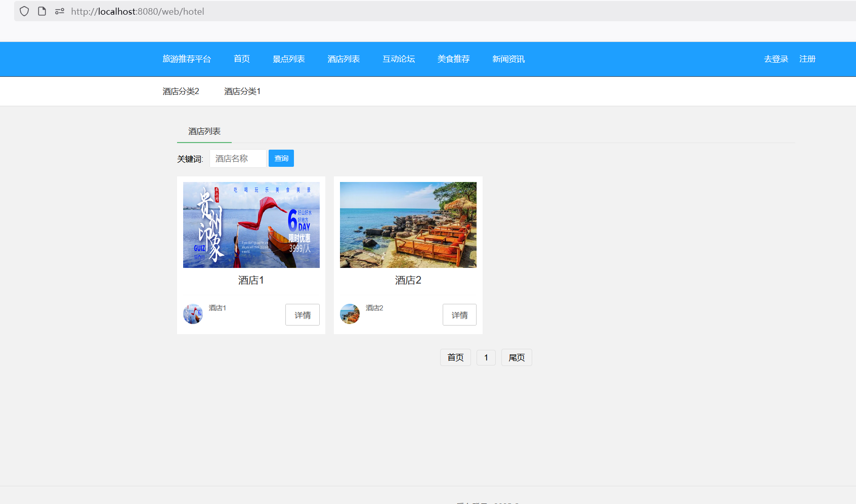Click the 注册 link

coord(807,59)
